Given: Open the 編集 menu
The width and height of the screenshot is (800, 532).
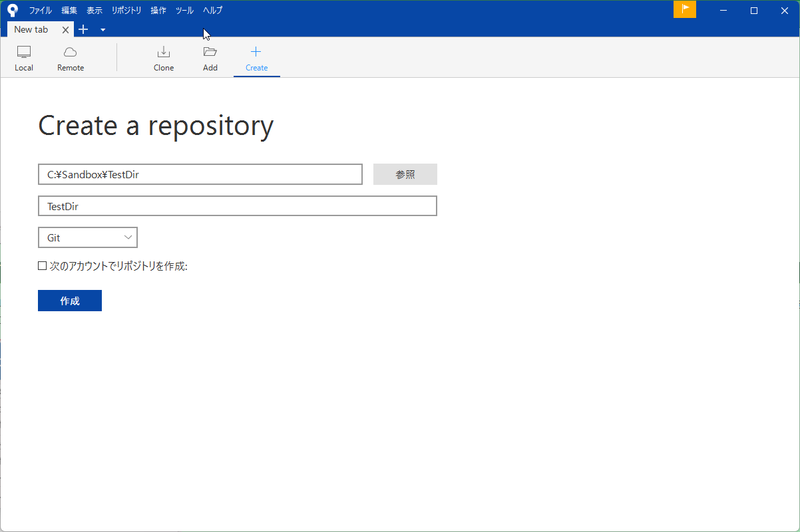Looking at the screenshot, I should point(69,11).
